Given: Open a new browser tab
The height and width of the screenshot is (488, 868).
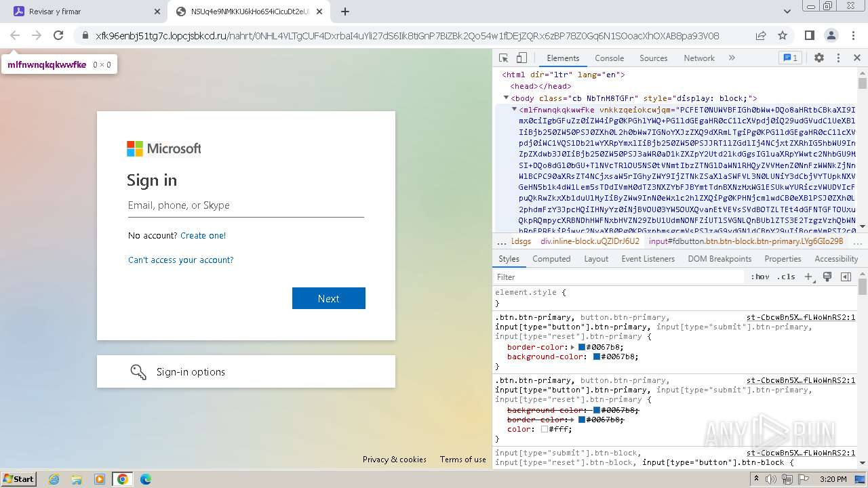Looking at the screenshot, I should point(345,12).
